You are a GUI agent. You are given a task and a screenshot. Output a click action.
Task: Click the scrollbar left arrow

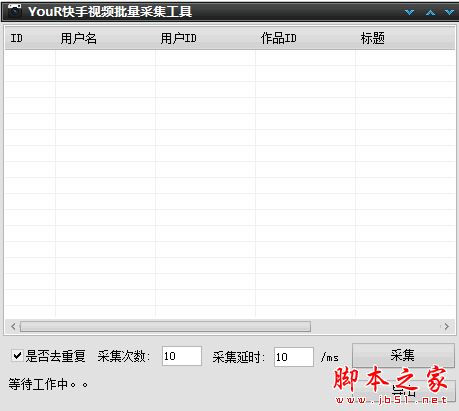click(13, 326)
